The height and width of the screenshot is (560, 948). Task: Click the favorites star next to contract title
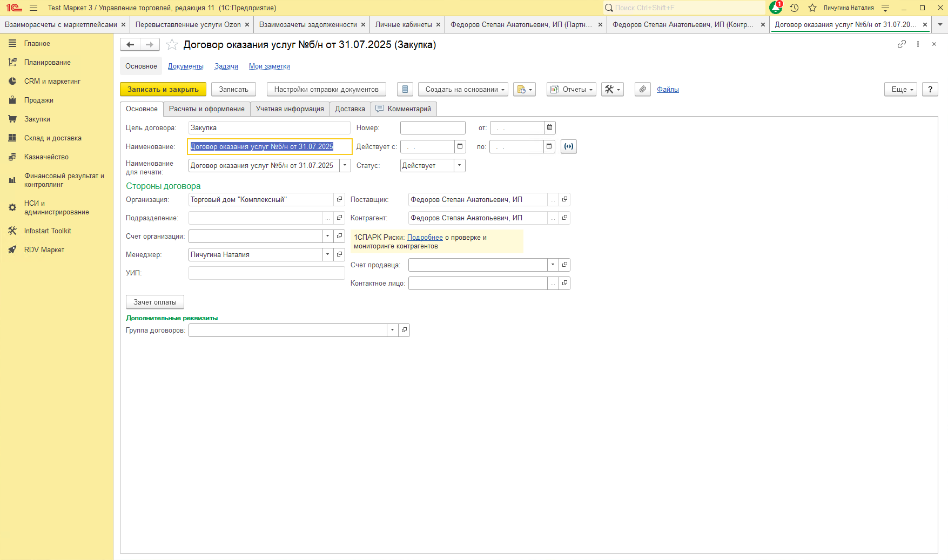[x=172, y=45]
